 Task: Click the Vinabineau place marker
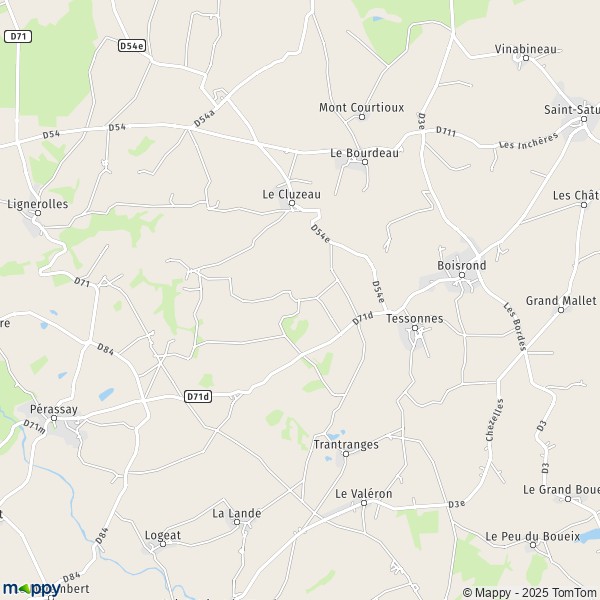click(526, 58)
